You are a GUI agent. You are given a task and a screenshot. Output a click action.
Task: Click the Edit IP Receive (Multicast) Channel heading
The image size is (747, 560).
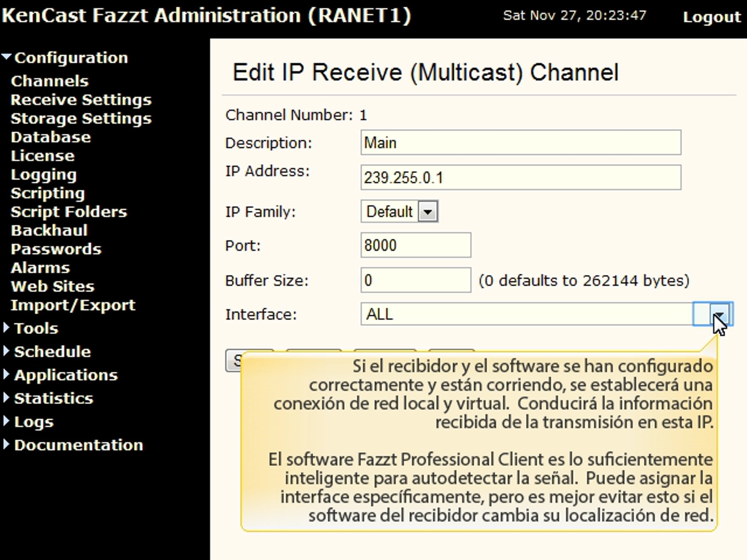tap(425, 72)
